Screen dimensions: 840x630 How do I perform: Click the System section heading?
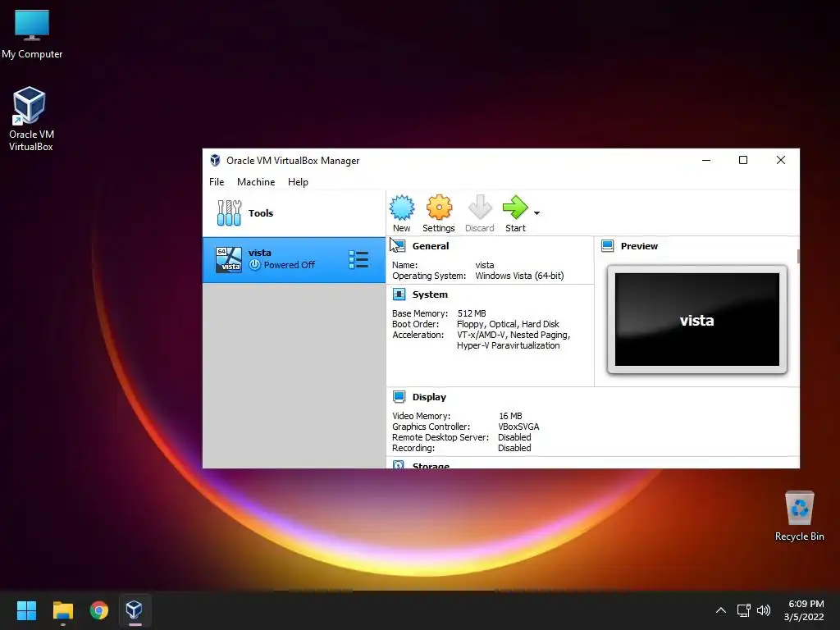click(x=430, y=294)
